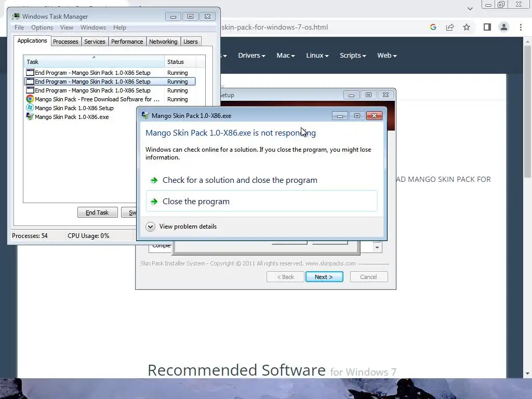Click browser vertical scrollbar thumb
Viewport: 532px width, 399px height.
(527, 111)
